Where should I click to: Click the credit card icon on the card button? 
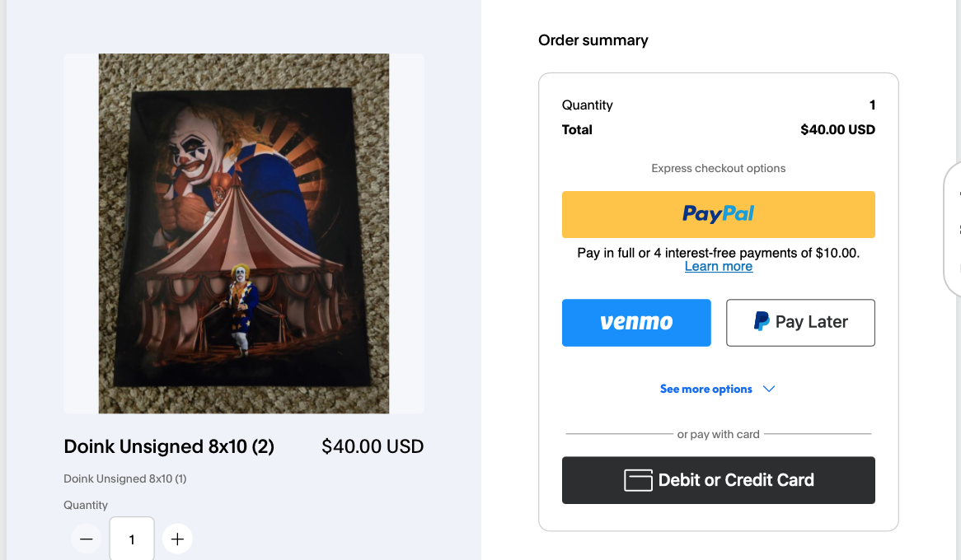coord(638,480)
